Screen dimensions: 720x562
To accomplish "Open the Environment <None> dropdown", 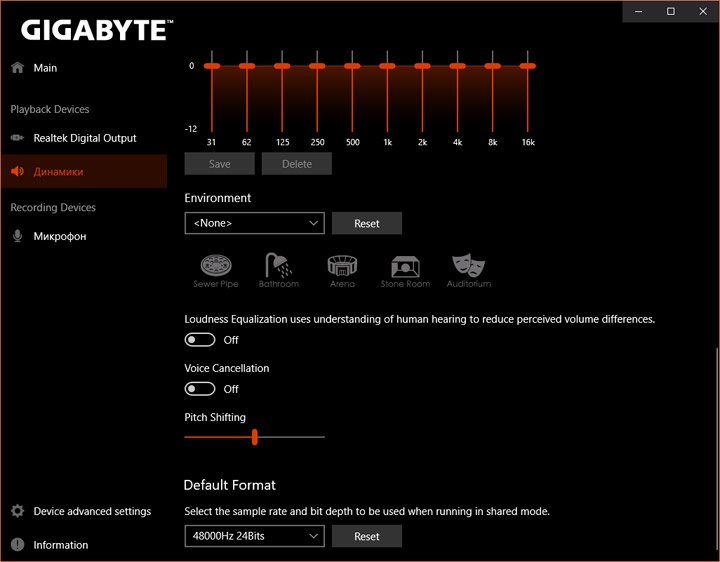I will coord(254,223).
